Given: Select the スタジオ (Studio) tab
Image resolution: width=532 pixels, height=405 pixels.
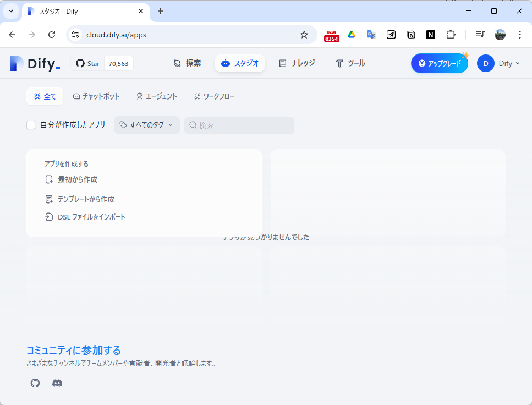Looking at the screenshot, I should [x=239, y=63].
